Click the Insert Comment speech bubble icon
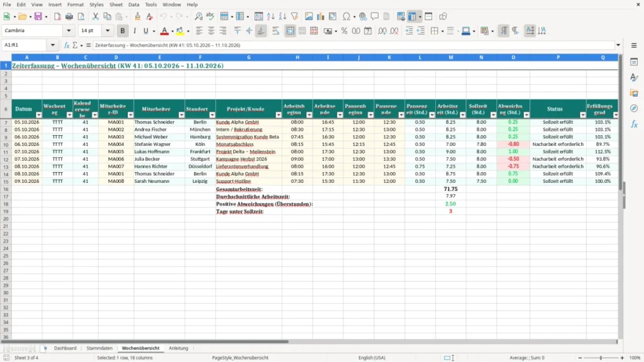This screenshot has height=362, width=644. pos(375,16)
